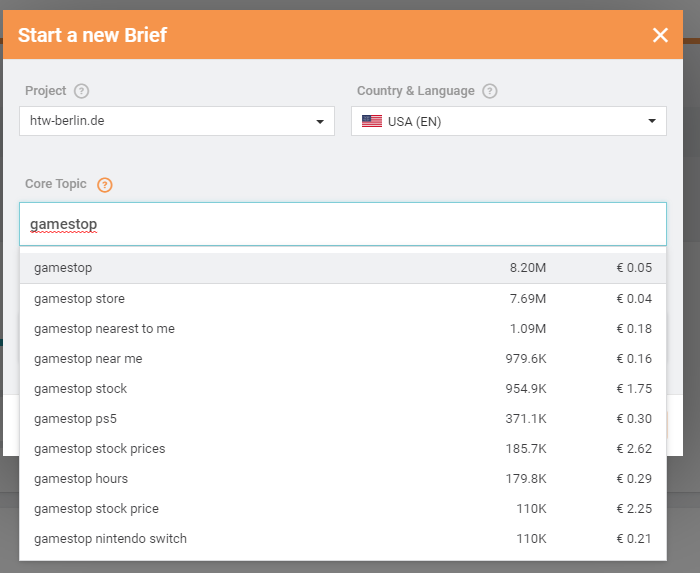This screenshot has height=573, width=700.
Task: Open the Country & Language dropdown USA (EN)
Action: tap(509, 121)
